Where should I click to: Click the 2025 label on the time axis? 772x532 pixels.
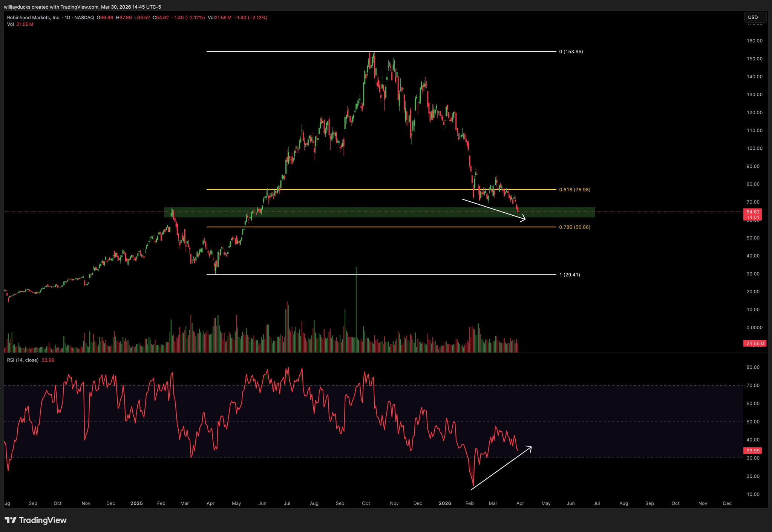(x=136, y=503)
